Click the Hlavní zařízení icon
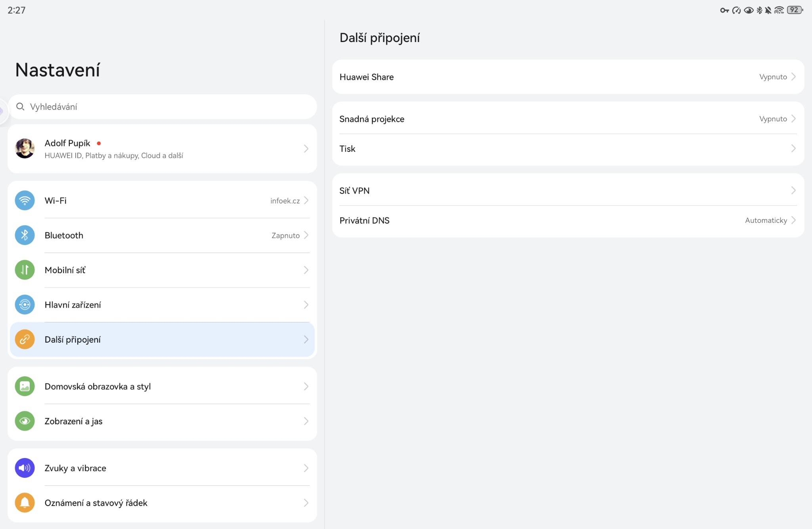This screenshot has width=812, height=529. [x=25, y=305]
